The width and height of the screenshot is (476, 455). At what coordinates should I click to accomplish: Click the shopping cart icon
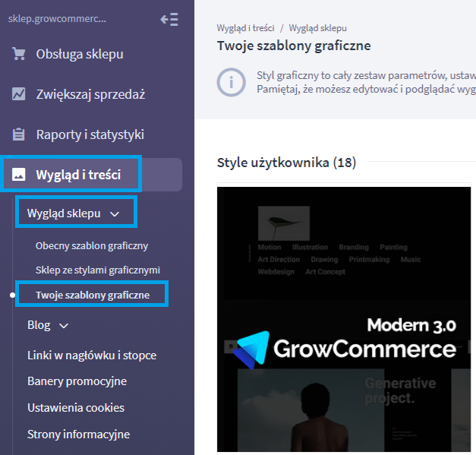click(x=18, y=54)
